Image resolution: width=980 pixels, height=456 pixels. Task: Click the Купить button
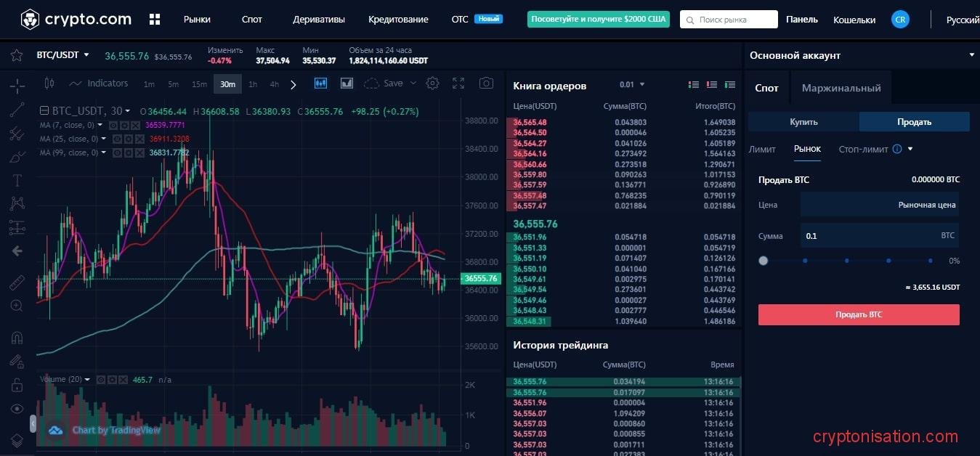point(803,122)
